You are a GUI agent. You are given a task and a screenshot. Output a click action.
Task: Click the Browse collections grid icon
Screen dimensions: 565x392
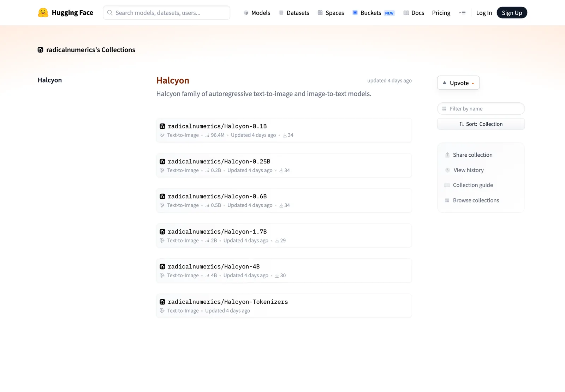click(447, 200)
